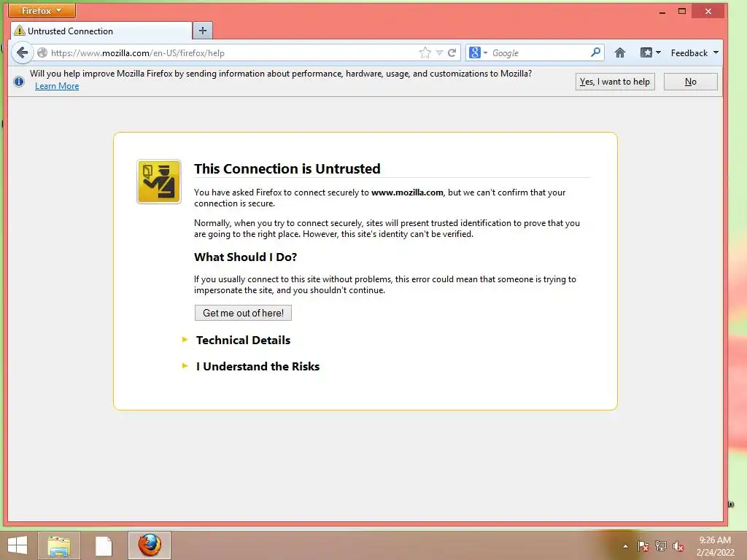Decline telemetry by clicking No
The image size is (747, 560).
(x=690, y=82)
